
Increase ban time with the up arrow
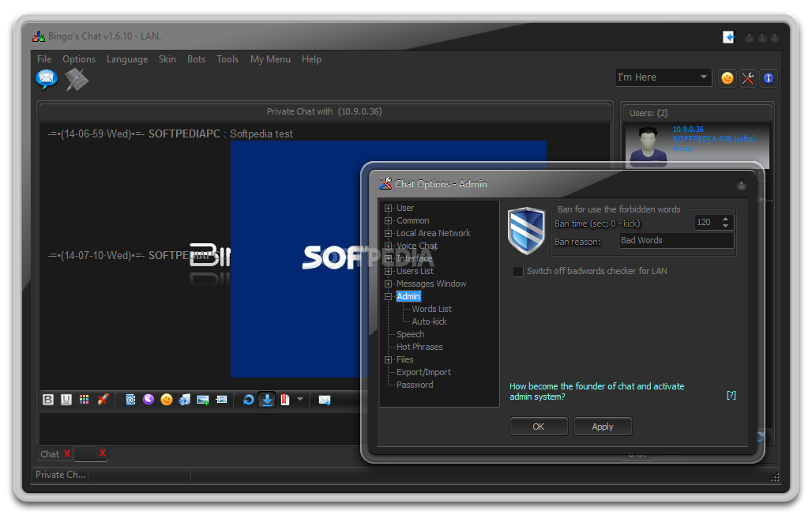click(x=726, y=219)
